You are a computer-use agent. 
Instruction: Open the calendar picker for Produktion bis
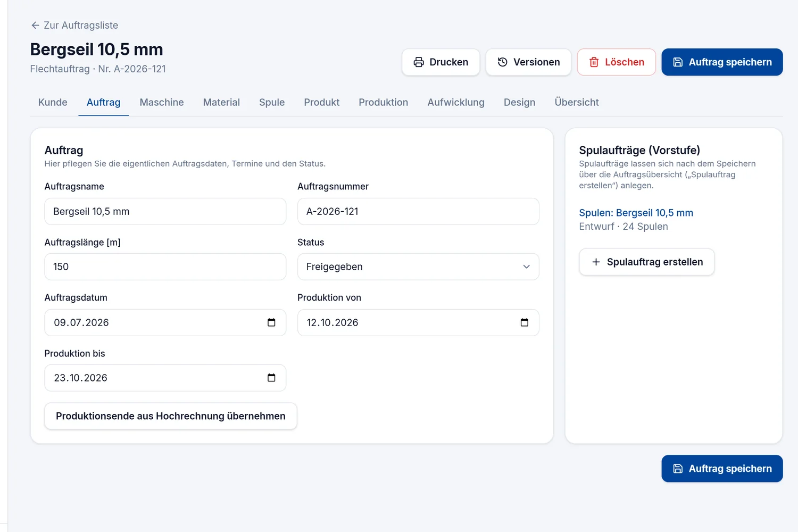[x=271, y=378]
